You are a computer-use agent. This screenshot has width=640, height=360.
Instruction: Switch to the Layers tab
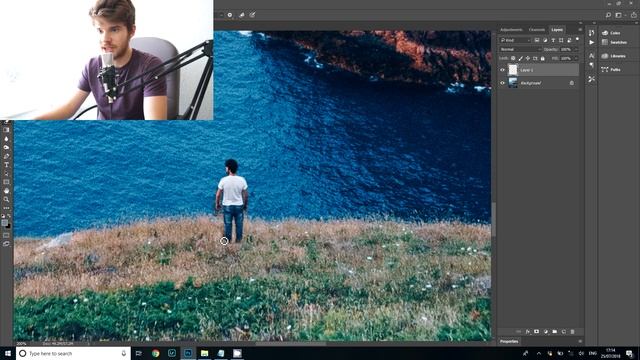pyautogui.click(x=557, y=30)
